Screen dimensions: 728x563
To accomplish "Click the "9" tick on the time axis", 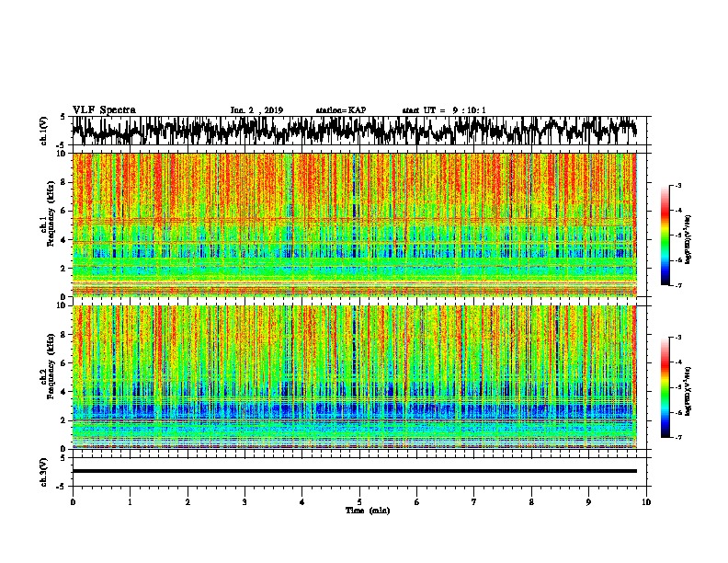I will click(x=588, y=502).
